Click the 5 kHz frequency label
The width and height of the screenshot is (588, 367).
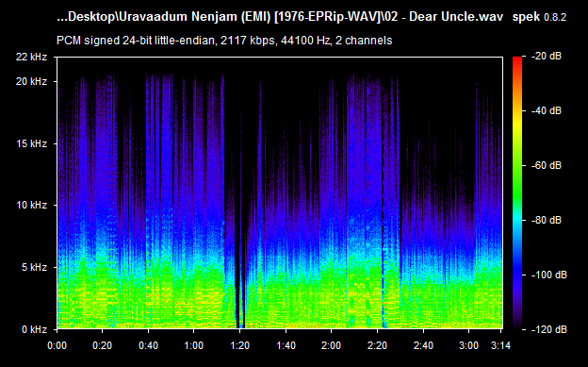tap(34, 267)
